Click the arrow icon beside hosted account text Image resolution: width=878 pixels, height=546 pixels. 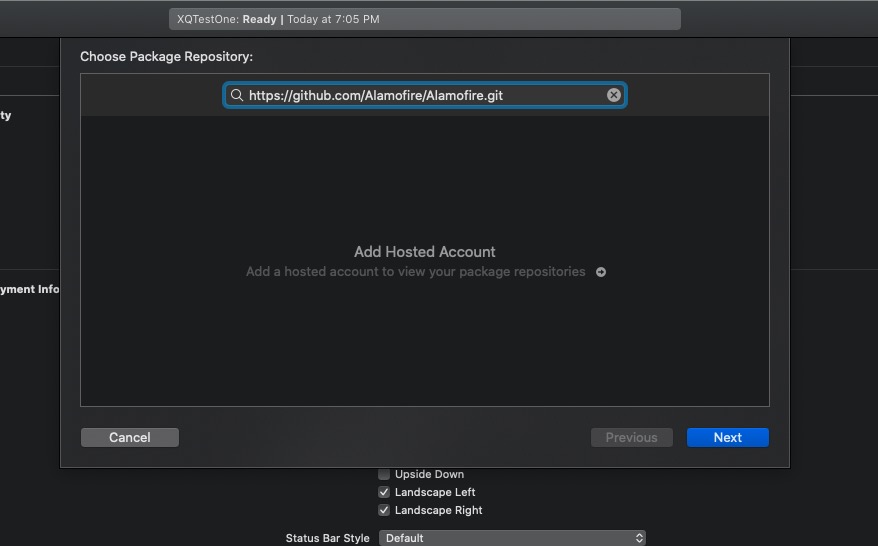[601, 272]
